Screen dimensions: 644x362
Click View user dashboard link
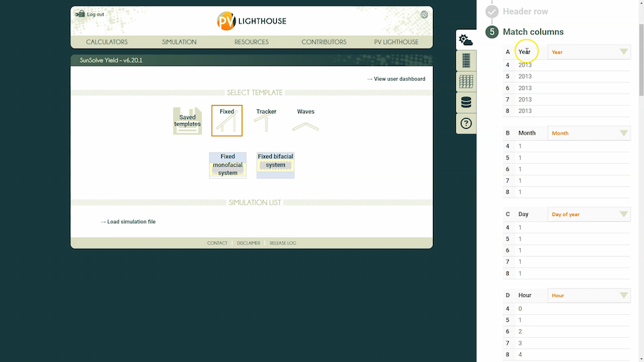pos(396,79)
